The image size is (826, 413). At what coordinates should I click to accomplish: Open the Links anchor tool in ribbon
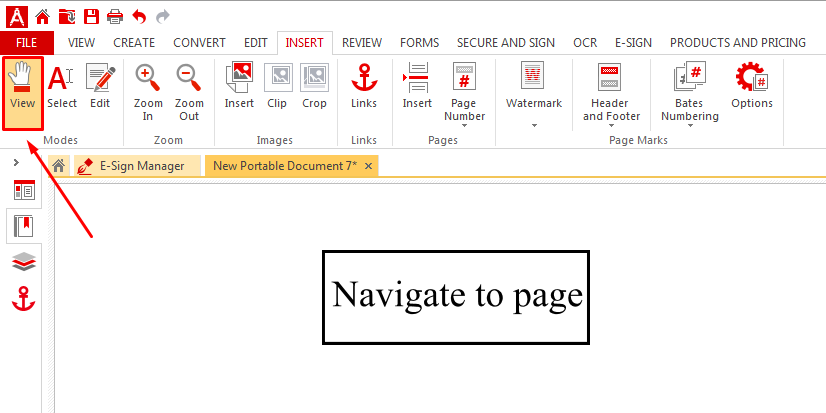pyautogui.click(x=364, y=86)
